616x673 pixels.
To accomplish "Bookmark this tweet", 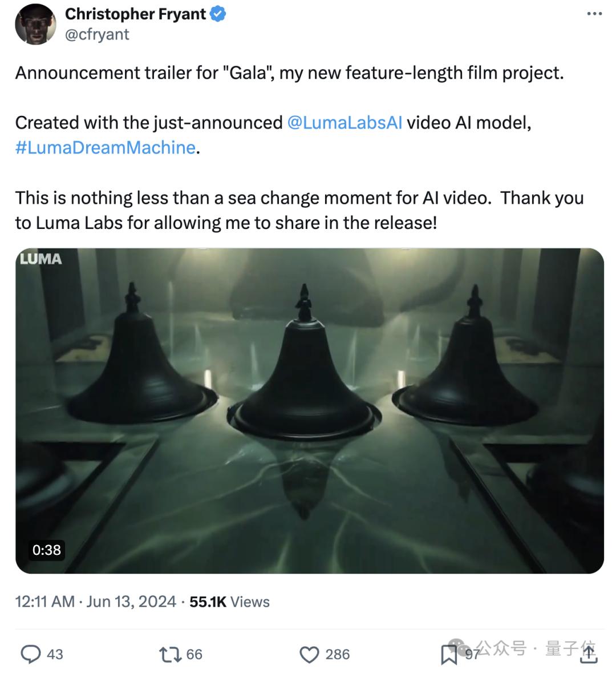I will [x=449, y=655].
